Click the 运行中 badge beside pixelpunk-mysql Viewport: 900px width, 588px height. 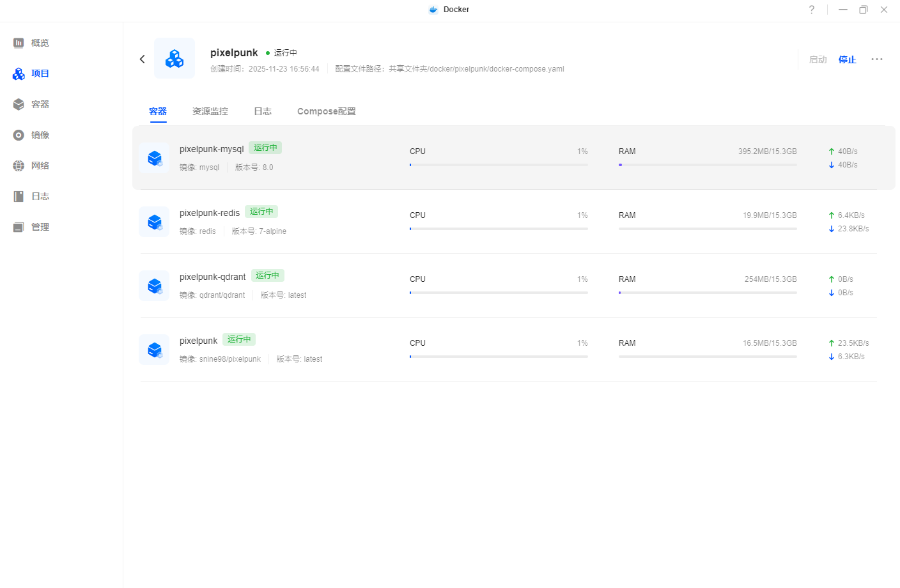pyautogui.click(x=265, y=148)
